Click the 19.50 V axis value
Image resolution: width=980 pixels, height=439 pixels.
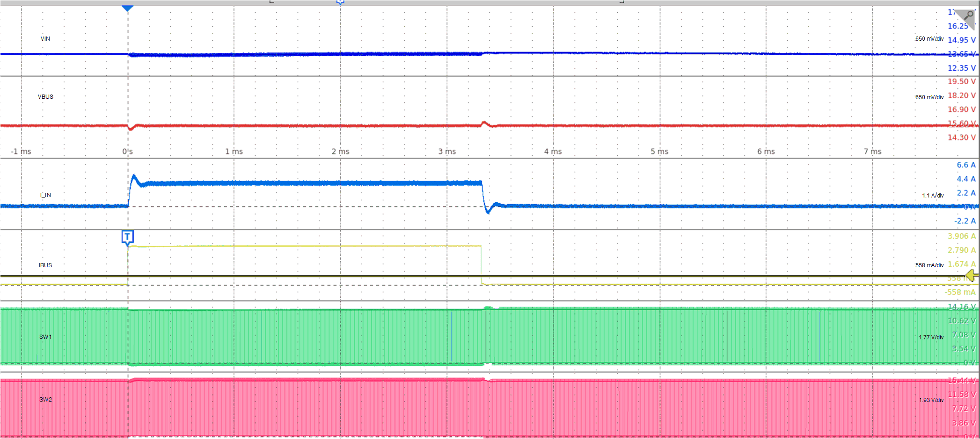(x=962, y=81)
